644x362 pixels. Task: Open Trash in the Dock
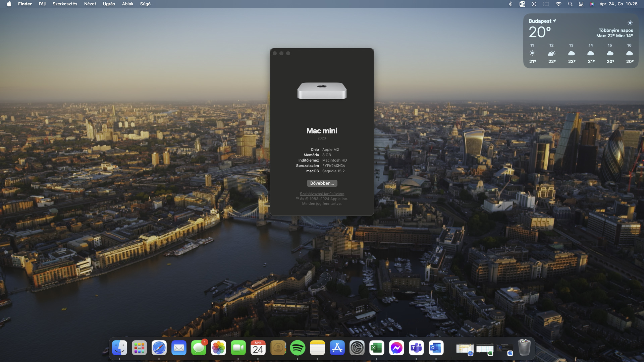point(524,347)
